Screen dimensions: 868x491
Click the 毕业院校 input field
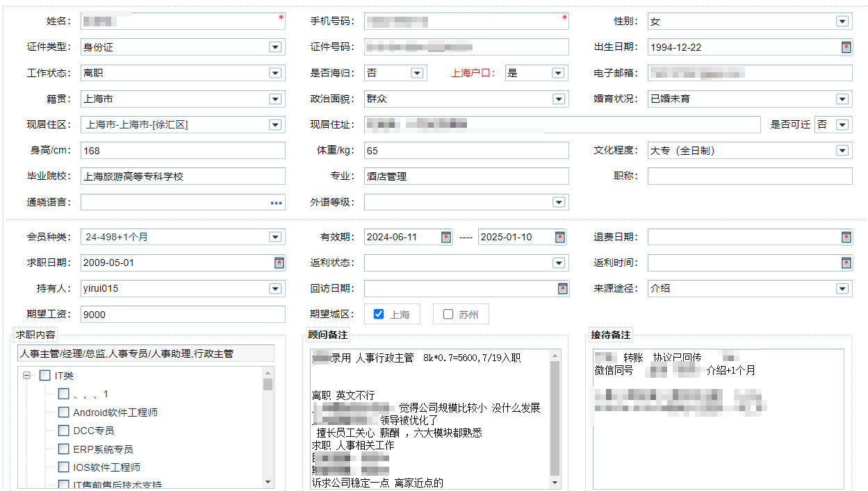pos(183,176)
